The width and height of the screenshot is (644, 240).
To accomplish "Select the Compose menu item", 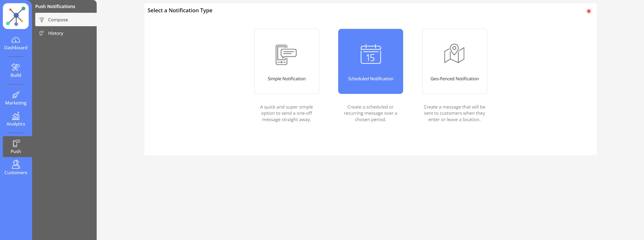I will coord(58,20).
